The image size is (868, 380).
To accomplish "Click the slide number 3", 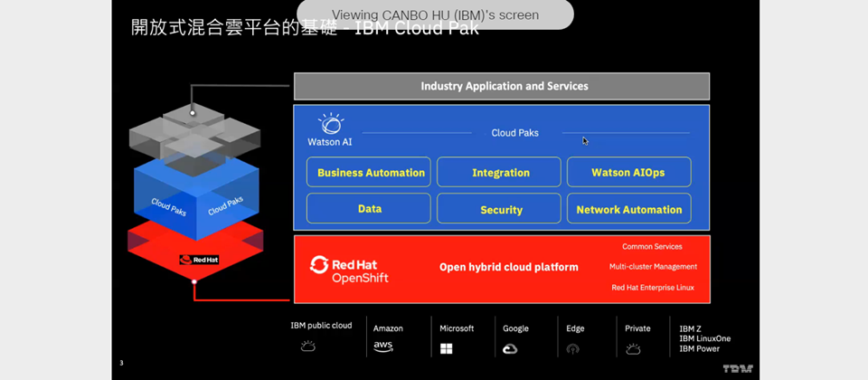I will pos(121,364).
